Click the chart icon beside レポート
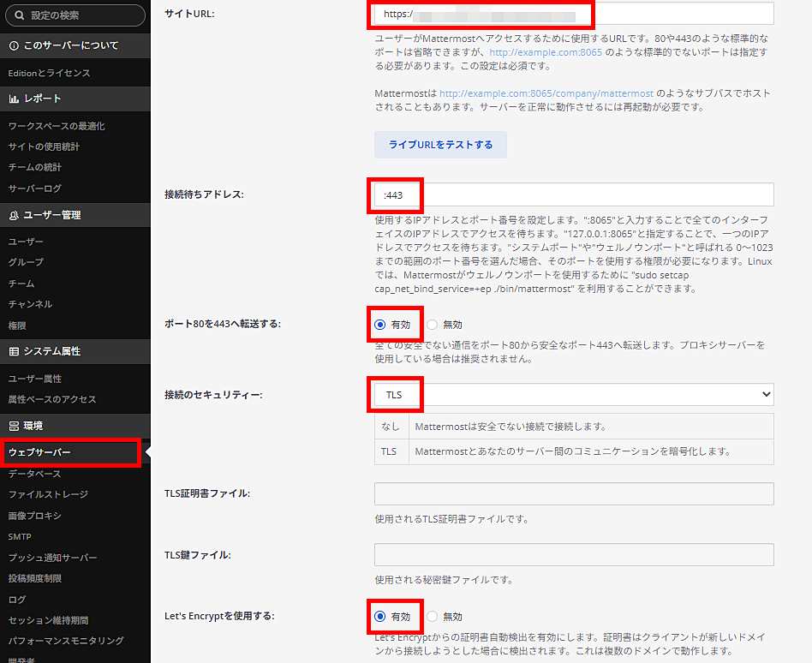The width and height of the screenshot is (812, 663). [x=14, y=99]
